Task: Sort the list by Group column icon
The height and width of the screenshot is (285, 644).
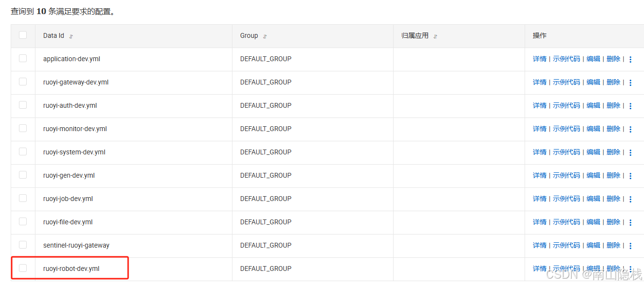Action: (265, 36)
